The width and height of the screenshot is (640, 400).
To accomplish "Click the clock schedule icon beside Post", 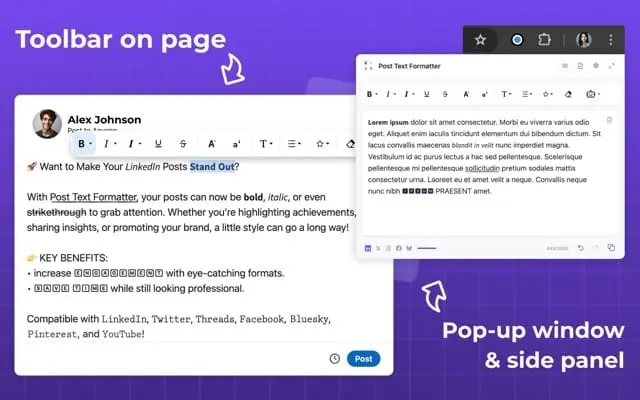I will point(335,359).
